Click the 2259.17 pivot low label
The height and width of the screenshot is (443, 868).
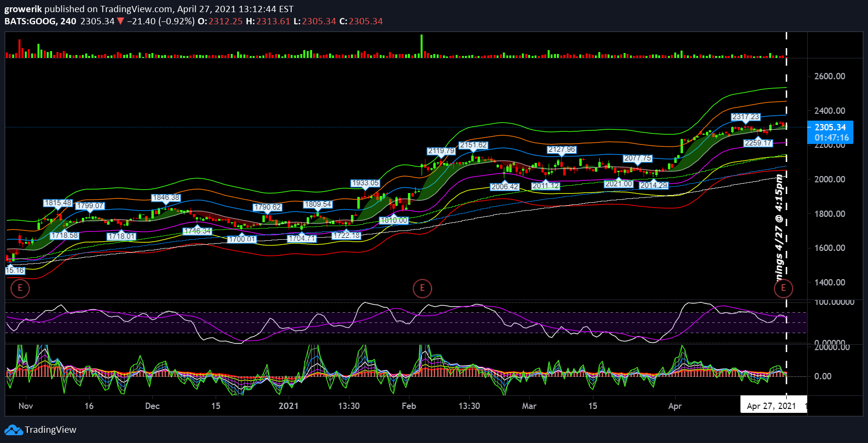[758, 143]
